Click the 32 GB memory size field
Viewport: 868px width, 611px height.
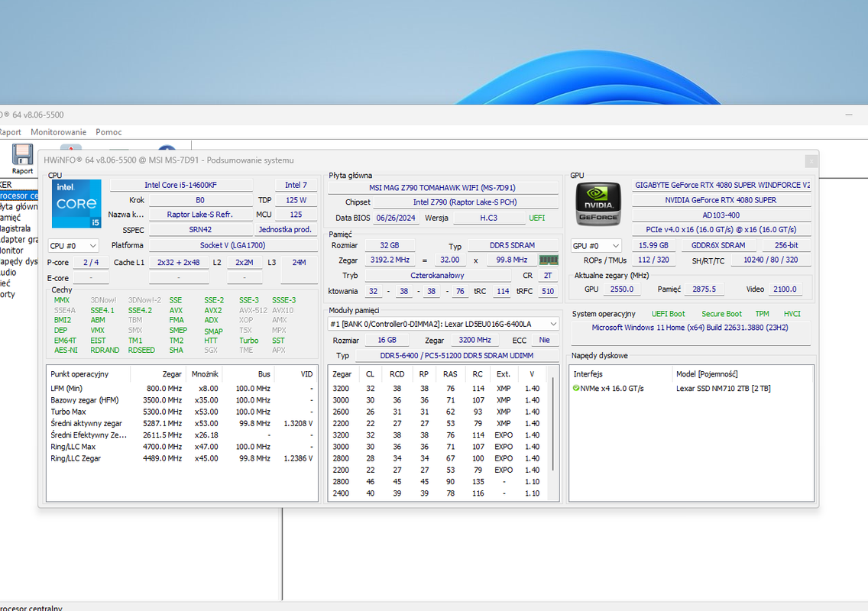pyautogui.click(x=389, y=245)
